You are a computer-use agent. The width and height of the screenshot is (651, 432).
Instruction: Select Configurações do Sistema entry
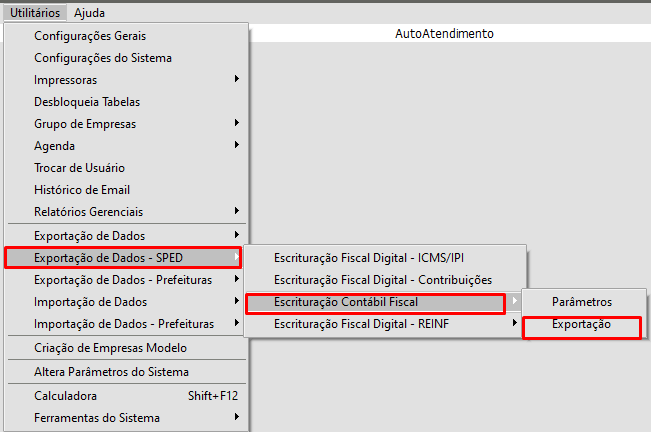(126, 58)
